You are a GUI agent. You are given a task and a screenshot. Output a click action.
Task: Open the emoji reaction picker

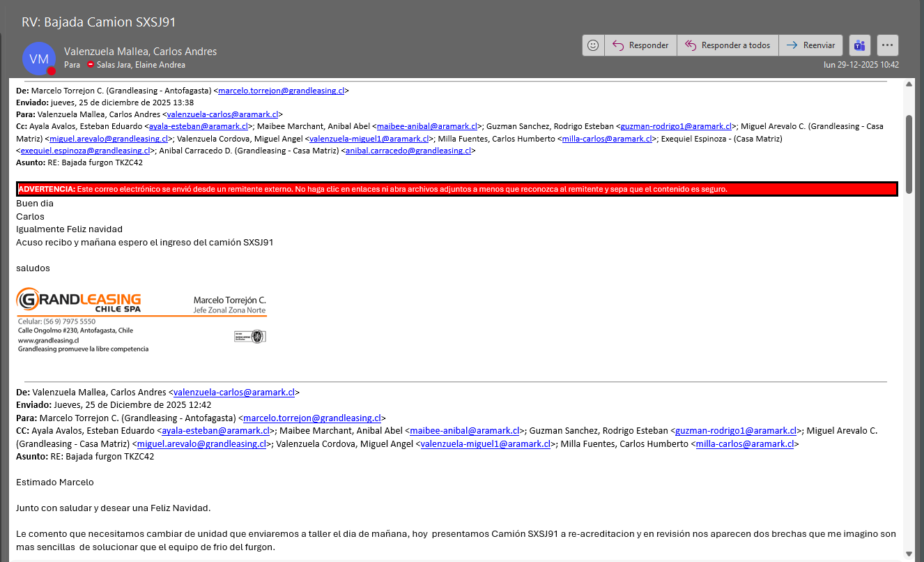pos(593,45)
